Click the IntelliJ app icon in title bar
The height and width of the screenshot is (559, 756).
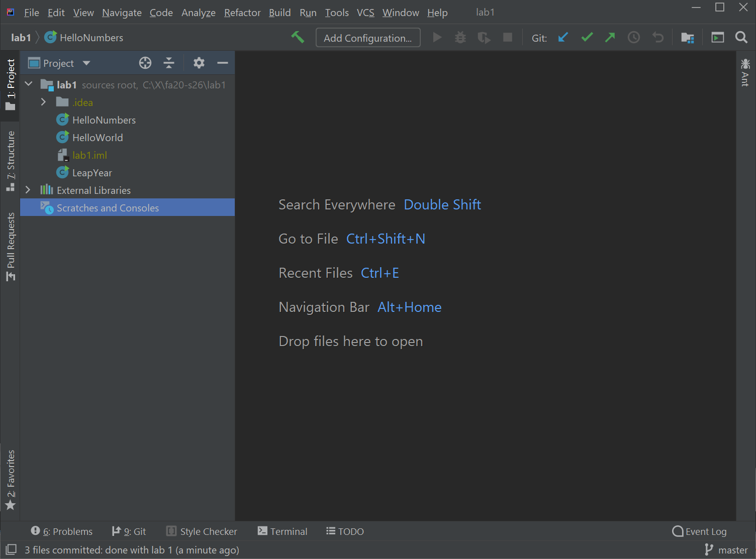11,12
